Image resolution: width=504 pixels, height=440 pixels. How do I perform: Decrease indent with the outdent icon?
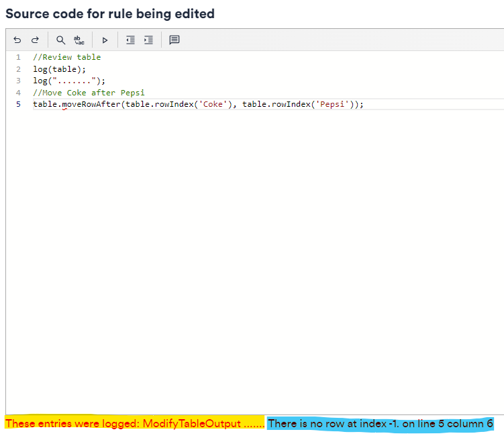pos(130,40)
